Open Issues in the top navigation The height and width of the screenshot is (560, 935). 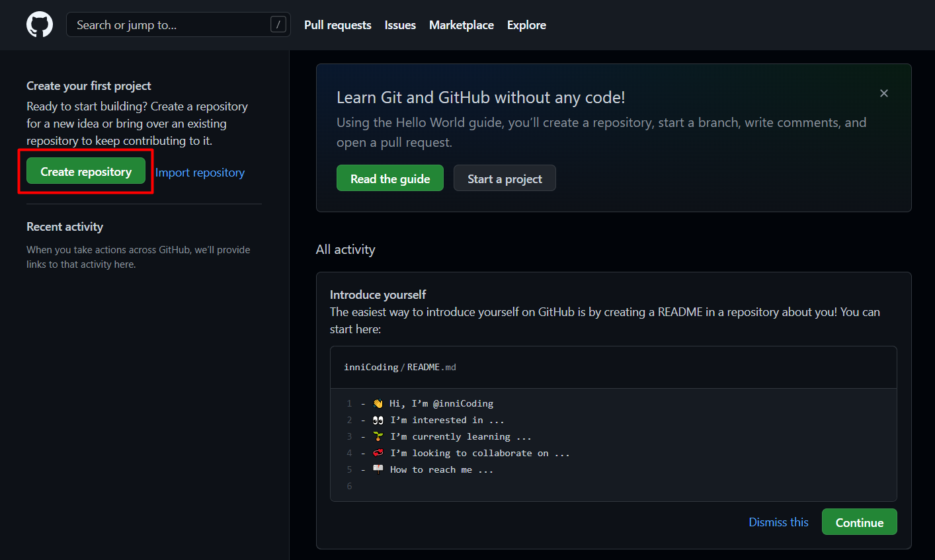(x=400, y=25)
